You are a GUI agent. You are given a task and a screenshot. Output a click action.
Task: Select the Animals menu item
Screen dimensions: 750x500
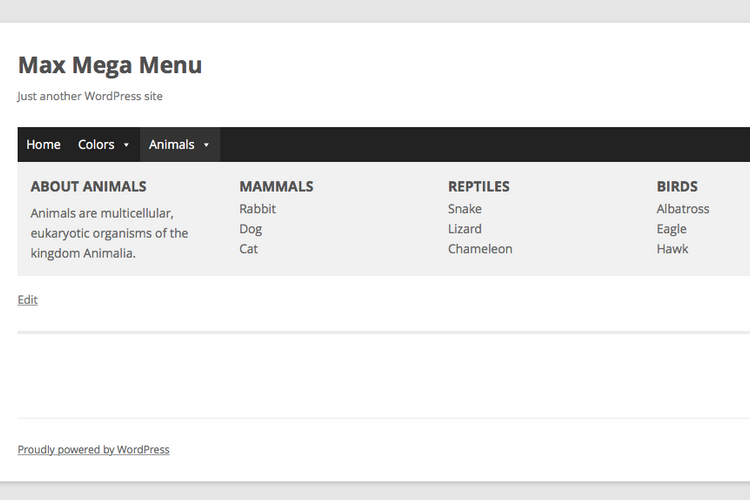[x=171, y=145]
